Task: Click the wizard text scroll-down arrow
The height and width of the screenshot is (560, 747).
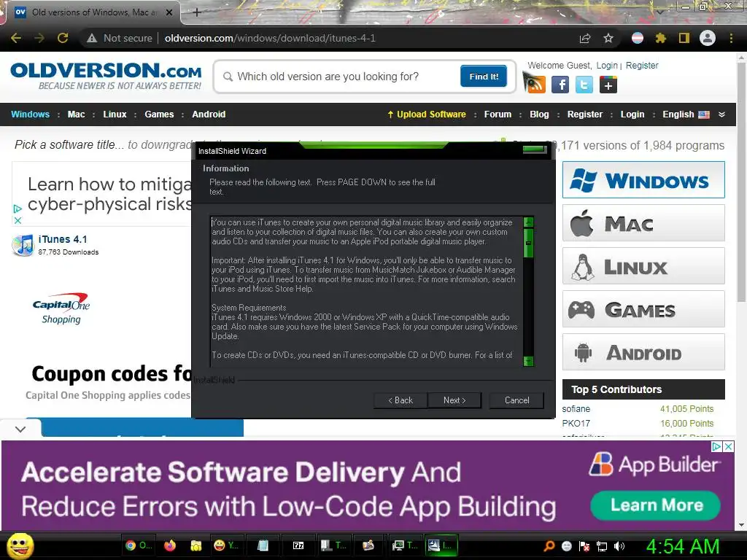Action: tap(528, 362)
